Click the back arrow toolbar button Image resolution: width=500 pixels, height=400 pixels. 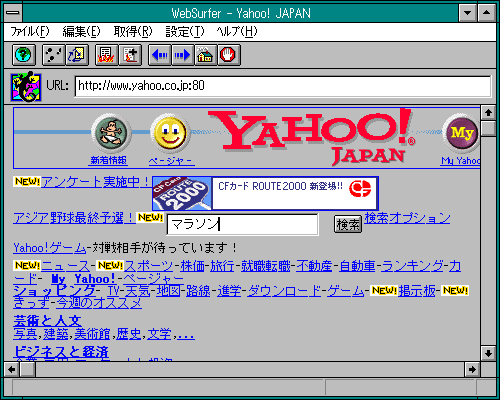tap(160, 55)
